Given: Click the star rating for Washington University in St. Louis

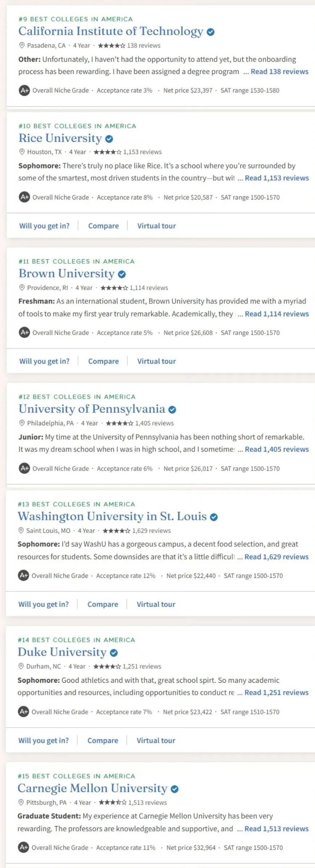Looking at the screenshot, I should (x=116, y=530).
